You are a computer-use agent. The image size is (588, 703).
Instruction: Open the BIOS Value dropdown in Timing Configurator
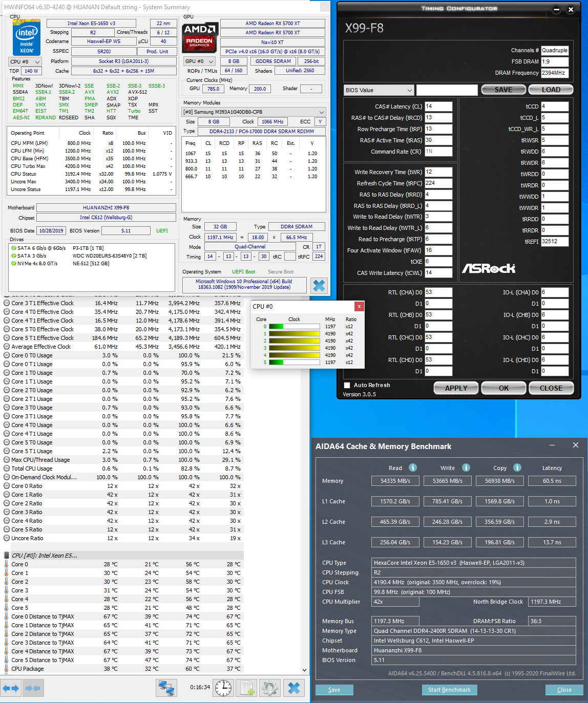(379, 90)
